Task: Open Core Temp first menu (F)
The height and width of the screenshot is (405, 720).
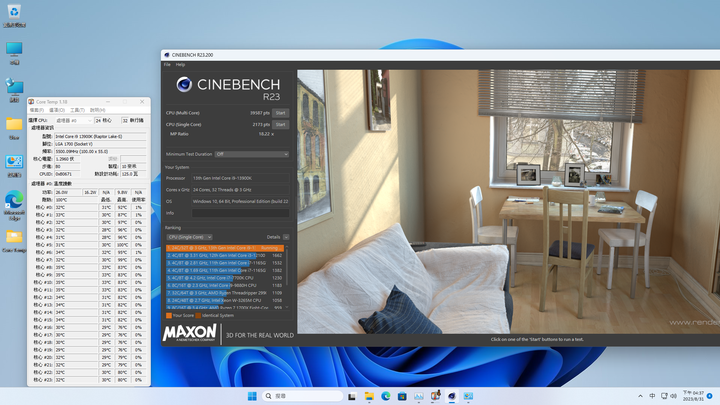Action: (x=36, y=110)
